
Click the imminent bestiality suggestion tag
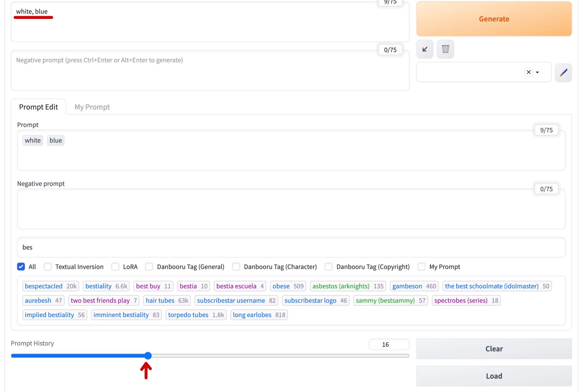click(121, 315)
